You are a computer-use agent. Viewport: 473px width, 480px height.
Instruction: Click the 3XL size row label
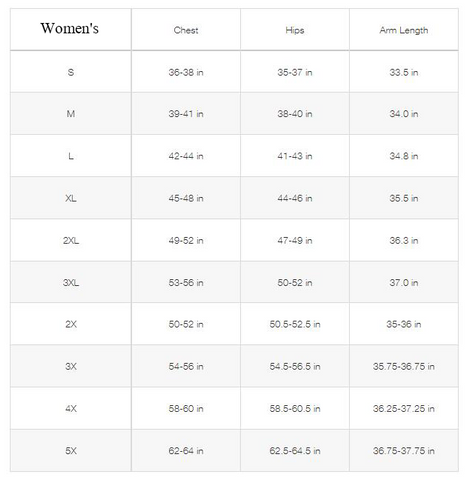coord(71,283)
